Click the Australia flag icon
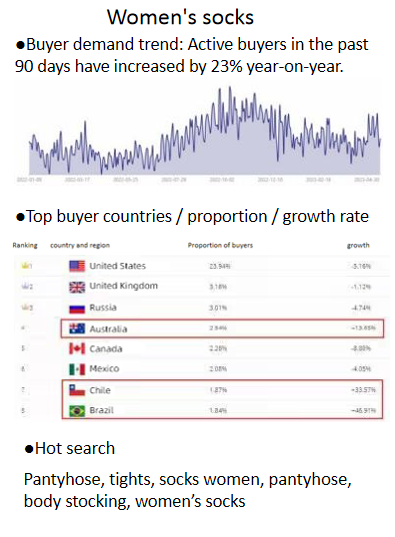 click(x=77, y=328)
